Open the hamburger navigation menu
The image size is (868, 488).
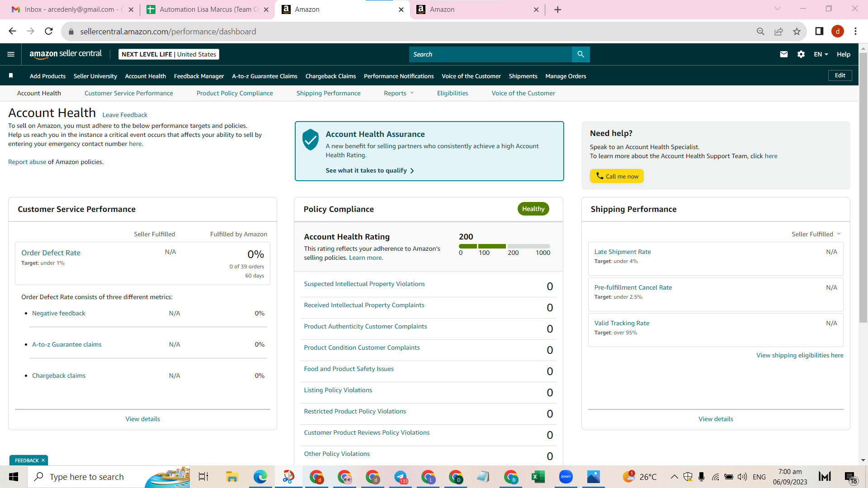click(x=11, y=54)
